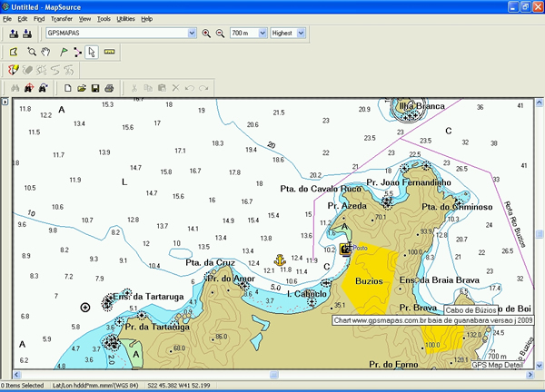
Task: Select the Hand pan tool
Action: [x=45, y=52]
